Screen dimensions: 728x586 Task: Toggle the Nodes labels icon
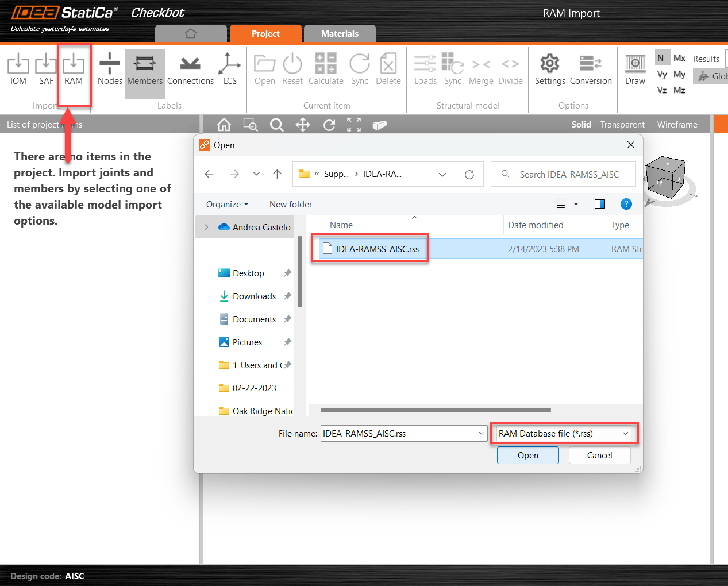(109, 64)
